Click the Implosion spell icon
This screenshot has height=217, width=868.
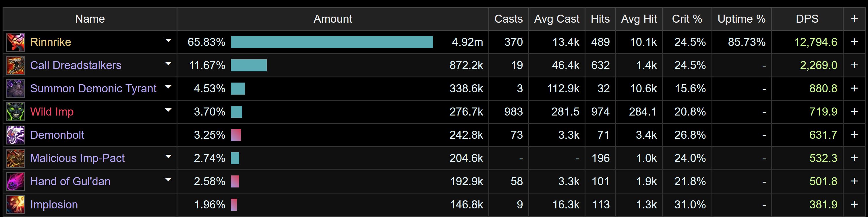click(16, 205)
